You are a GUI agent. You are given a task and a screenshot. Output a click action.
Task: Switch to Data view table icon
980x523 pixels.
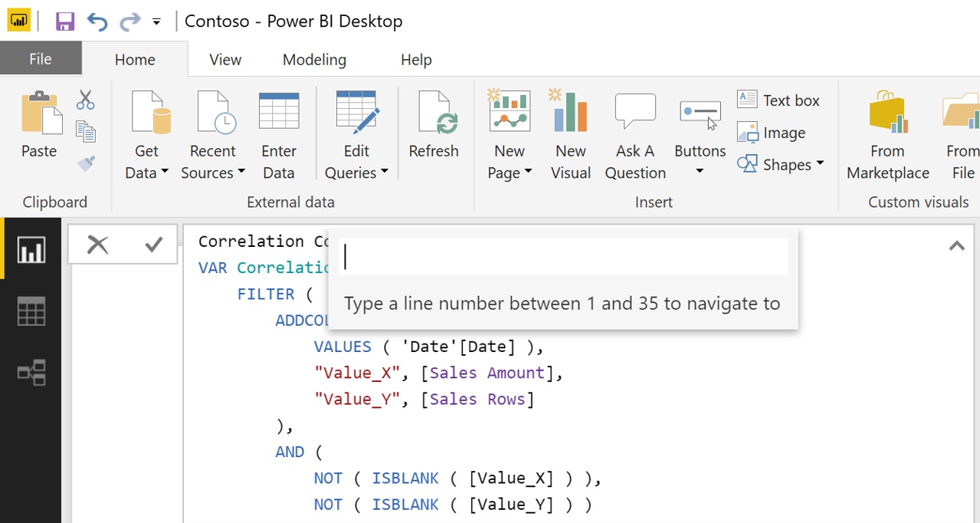pyautogui.click(x=31, y=311)
